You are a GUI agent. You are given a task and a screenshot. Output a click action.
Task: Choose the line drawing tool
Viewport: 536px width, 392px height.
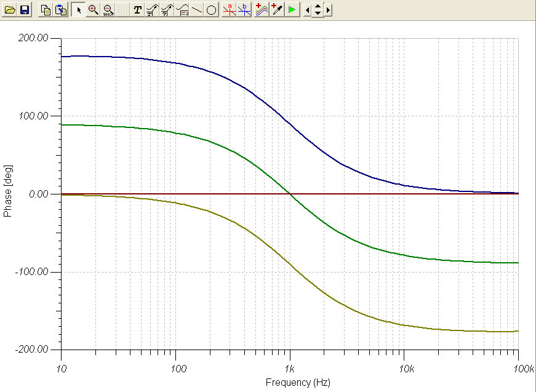197,10
